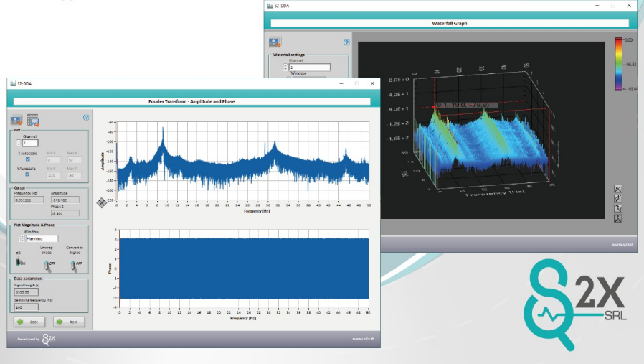Click the cursor mover diamond pad near amplitude plot
This screenshot has height=364, width=644.
(101, 202)
